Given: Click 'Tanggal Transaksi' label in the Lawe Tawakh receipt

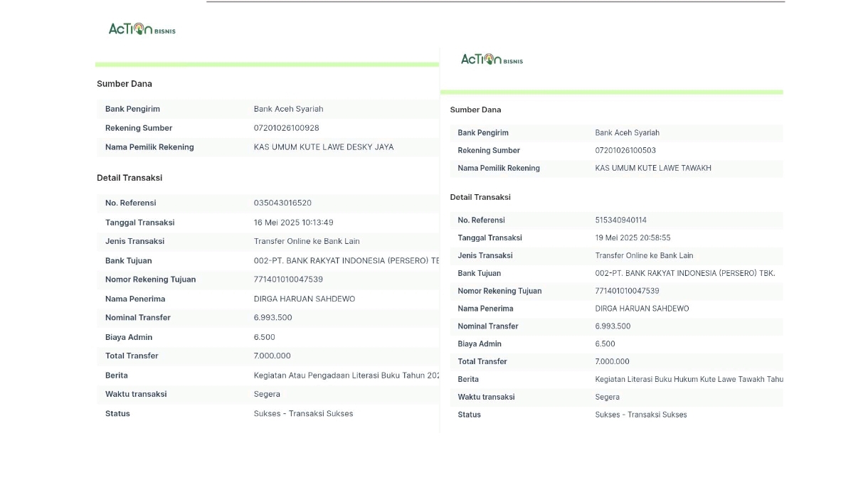Looking at the screenshot, I should (x=490, y=238).
